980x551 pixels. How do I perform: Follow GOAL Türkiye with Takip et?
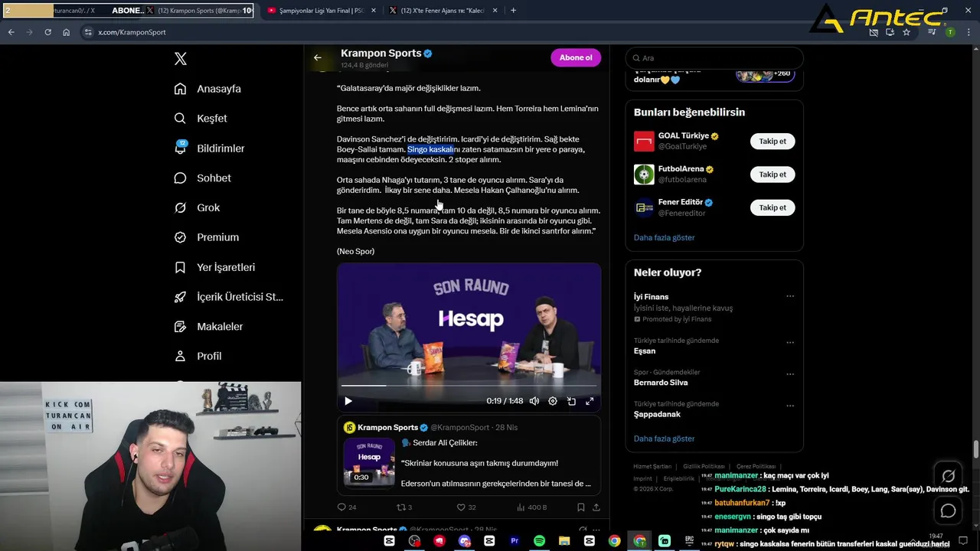[773, 142]
